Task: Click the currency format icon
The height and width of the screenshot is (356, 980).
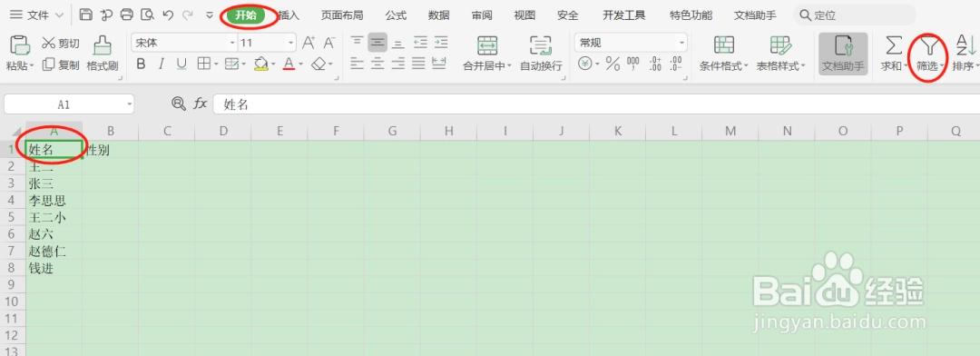Action: 585,64
